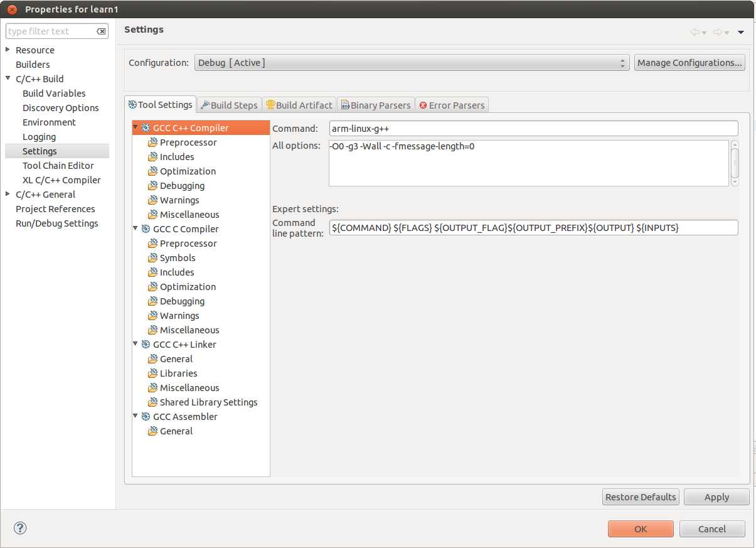Screen dimensions: 756x548
Task: Clear the filter text with the clear icon
Action: coord(101,31)
